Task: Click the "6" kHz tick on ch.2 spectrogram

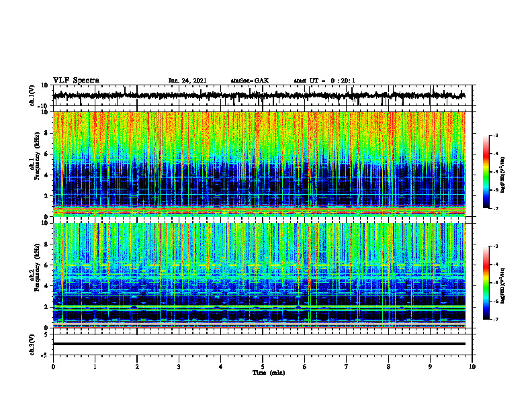Action: (47, 265)
